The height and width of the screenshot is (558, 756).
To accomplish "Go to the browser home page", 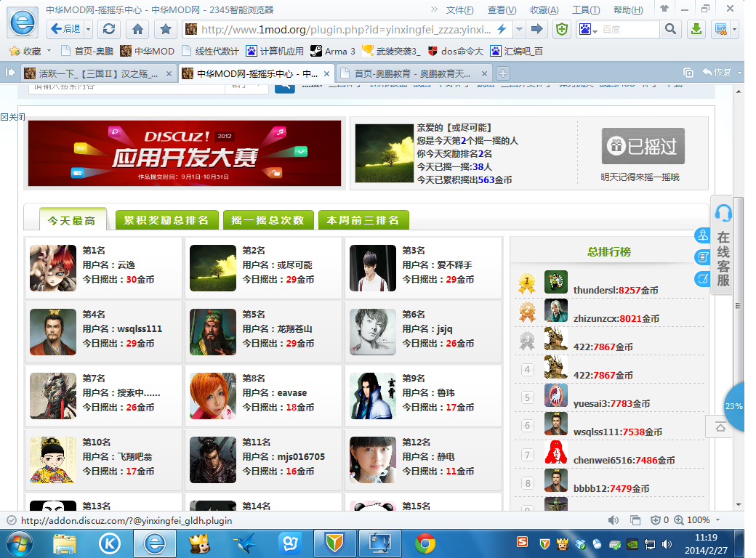I will coord(137,29).
